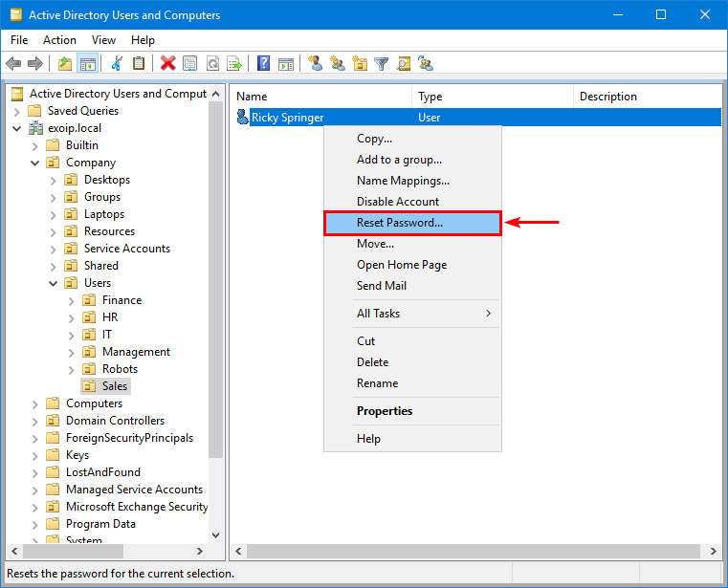This screenshot has height=588, width=728.
Task: Click the Forward arrow toolbar button
Action: 35,63
